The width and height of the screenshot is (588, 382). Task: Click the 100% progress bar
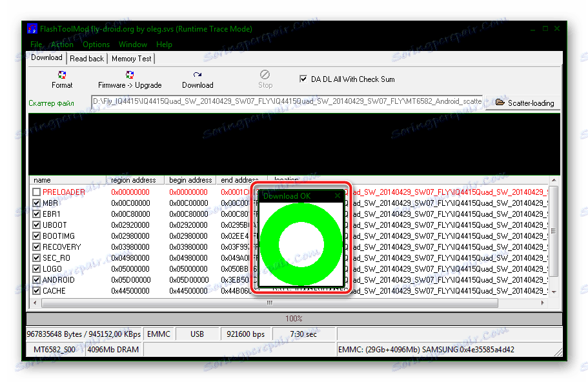pyautogui.click(x=294, y=317)
